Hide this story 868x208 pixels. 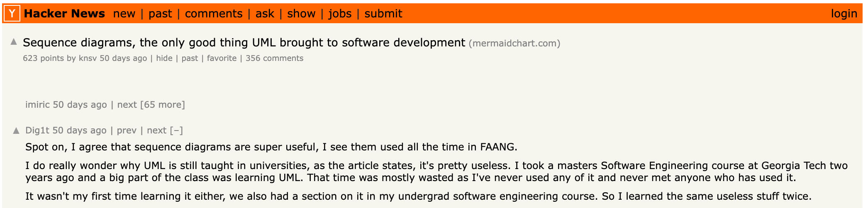[x=164, y=58]
